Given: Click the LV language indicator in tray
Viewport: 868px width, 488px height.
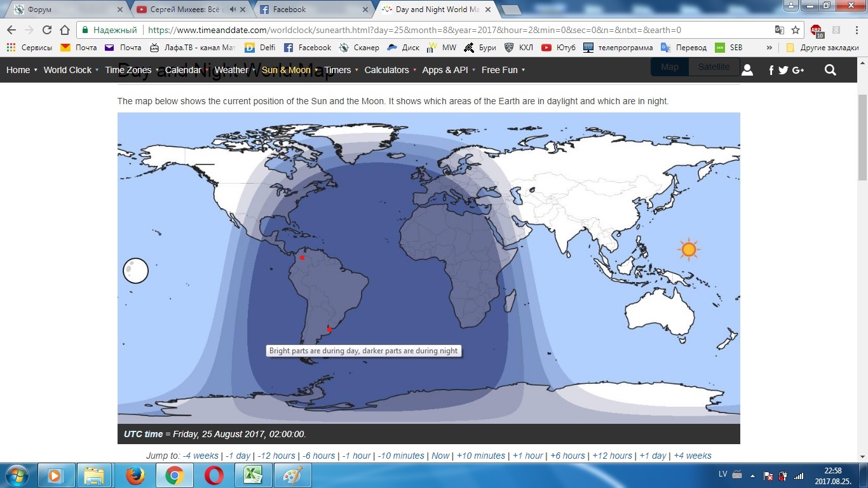Looking at the screenshot, I should (722, 474).
